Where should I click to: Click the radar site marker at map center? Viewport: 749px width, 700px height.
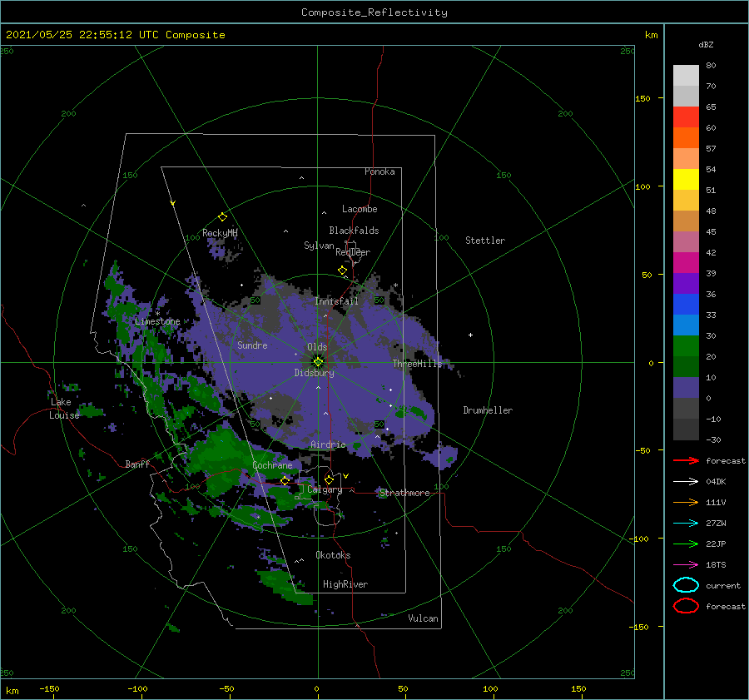[318, 362]
